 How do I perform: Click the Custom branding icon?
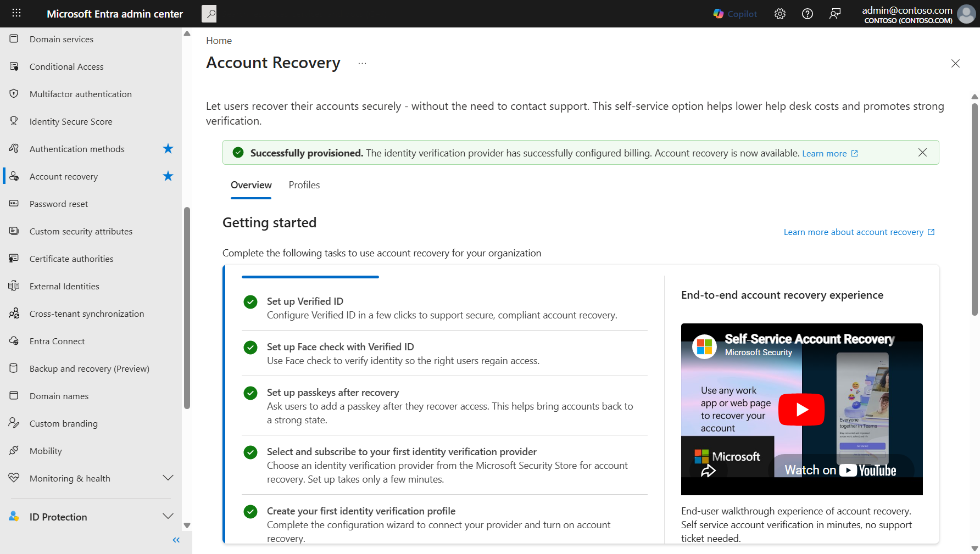point(14,423)
